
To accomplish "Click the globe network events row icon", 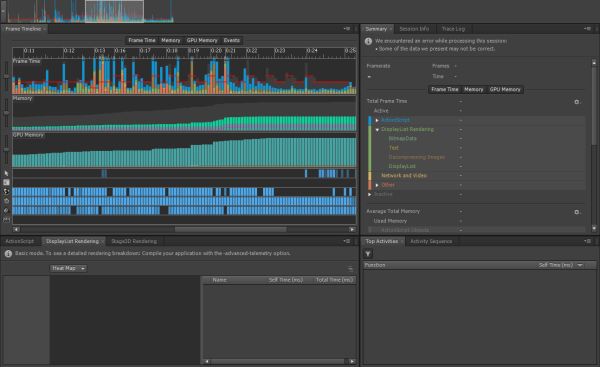I will pos(6,192).
